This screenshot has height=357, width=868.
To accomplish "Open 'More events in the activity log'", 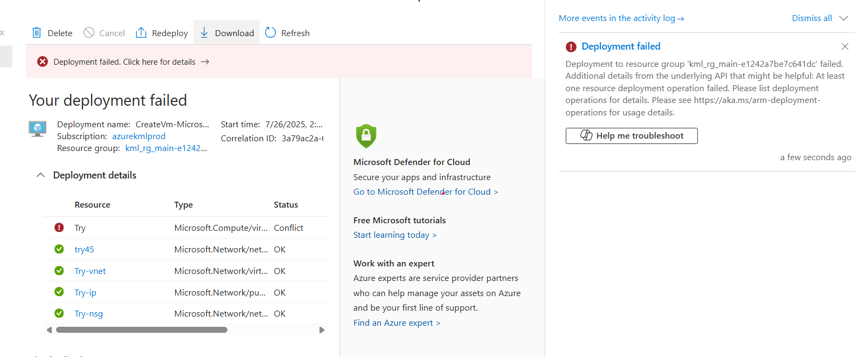I will click(621, 18).
